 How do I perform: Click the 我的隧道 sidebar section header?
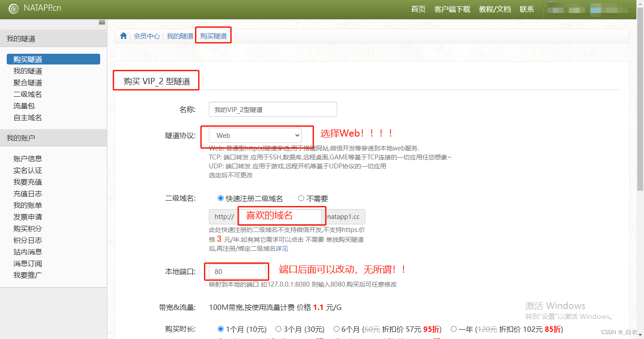(x=54, y=39)
